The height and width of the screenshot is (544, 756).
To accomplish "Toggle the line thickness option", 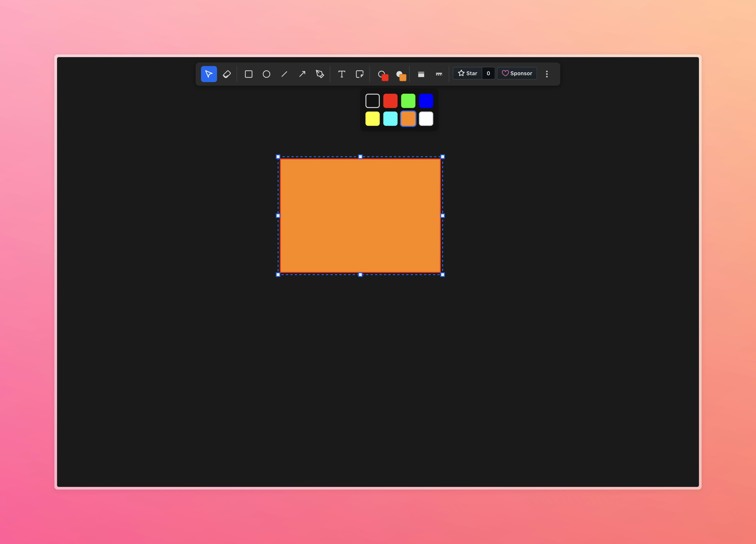I will (x=421, y=74).
